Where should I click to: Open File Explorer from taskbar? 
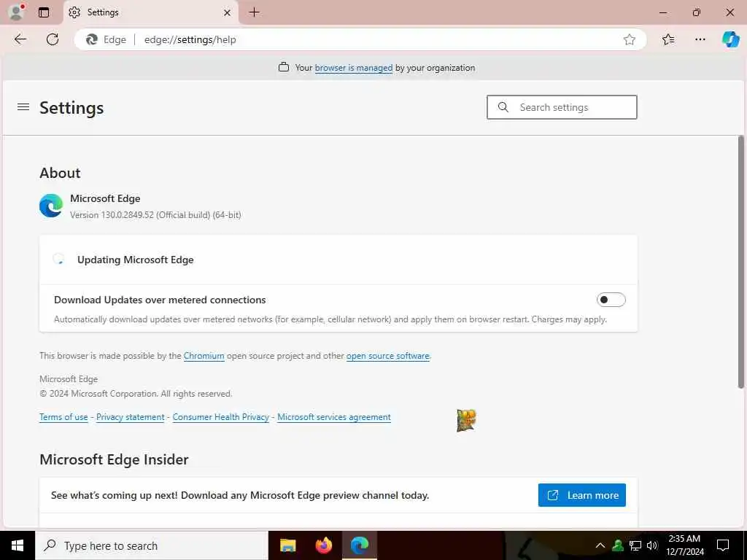[x=287, y=545]
